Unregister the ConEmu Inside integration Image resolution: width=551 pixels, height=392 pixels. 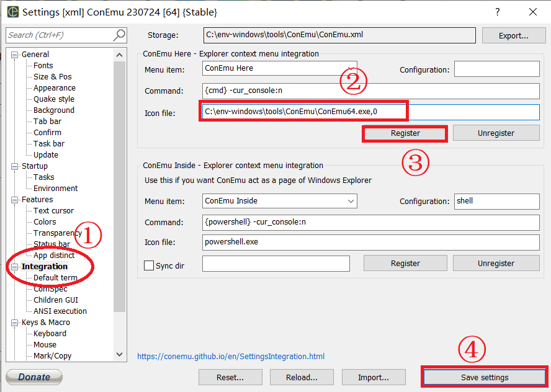496,263
